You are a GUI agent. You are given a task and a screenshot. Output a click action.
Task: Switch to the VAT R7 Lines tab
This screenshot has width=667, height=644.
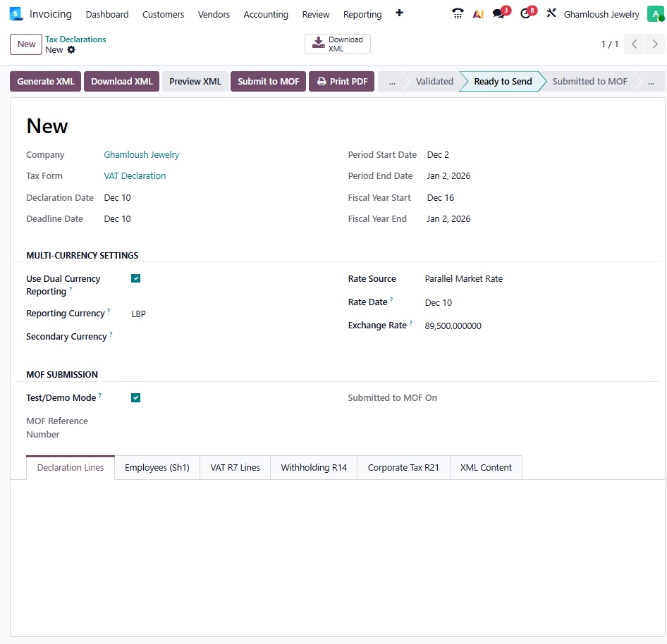coord(235,467)
